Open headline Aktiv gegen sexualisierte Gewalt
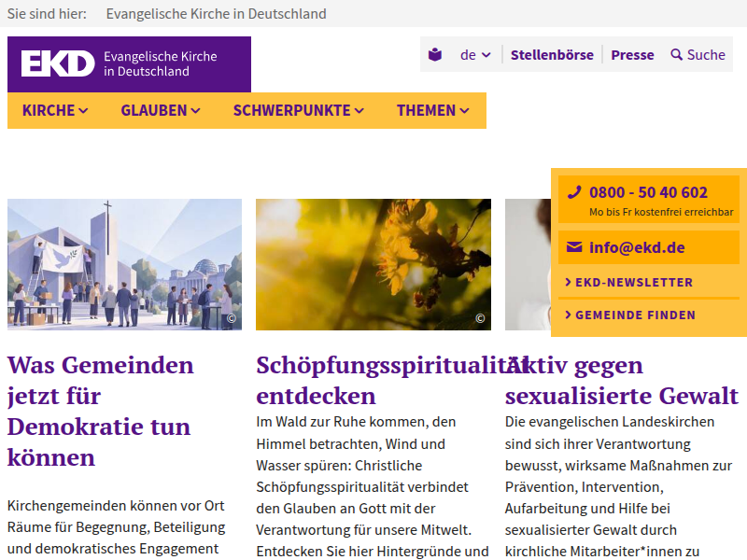The height and width of the screenshot is (560, 747). point(622,380)
